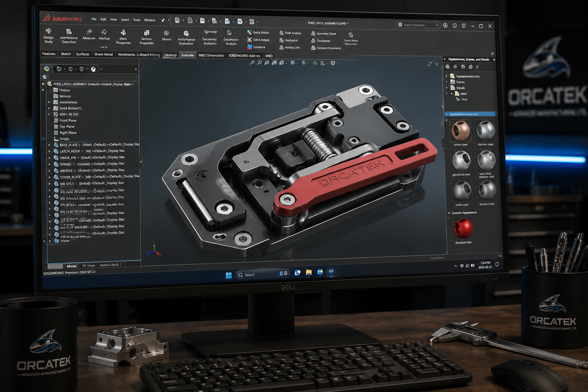Run Symmetry Check

(x=323, y=33)
